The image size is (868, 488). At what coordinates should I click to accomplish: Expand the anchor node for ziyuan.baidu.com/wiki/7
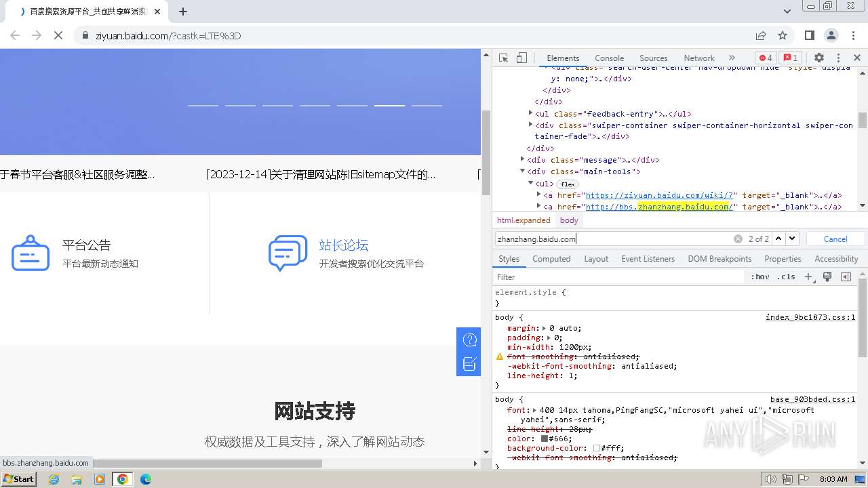pos(539,195)
